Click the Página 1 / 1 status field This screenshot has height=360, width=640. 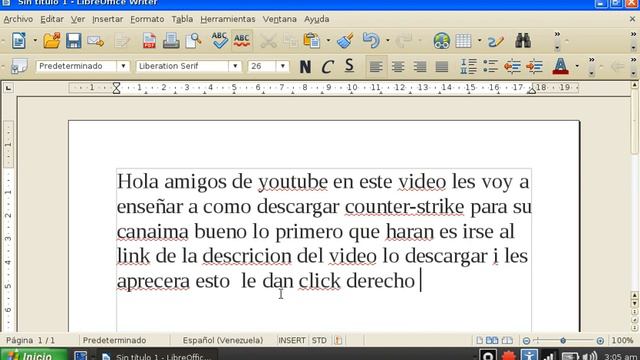[31, 340]
